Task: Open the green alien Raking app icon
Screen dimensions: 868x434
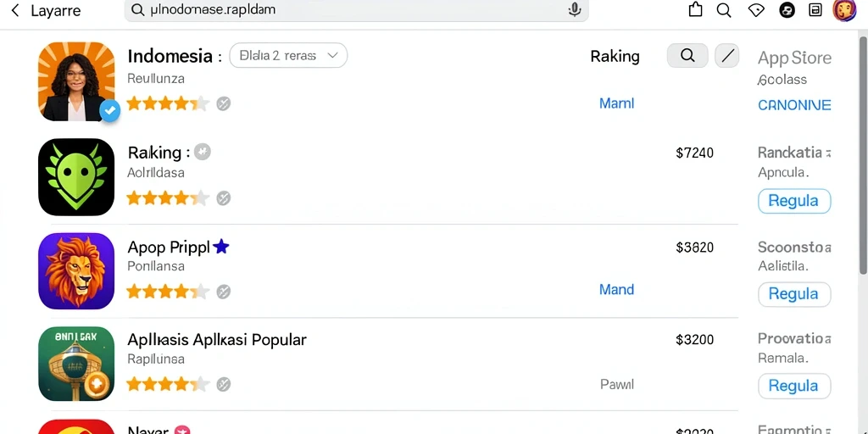Action: 76,177
